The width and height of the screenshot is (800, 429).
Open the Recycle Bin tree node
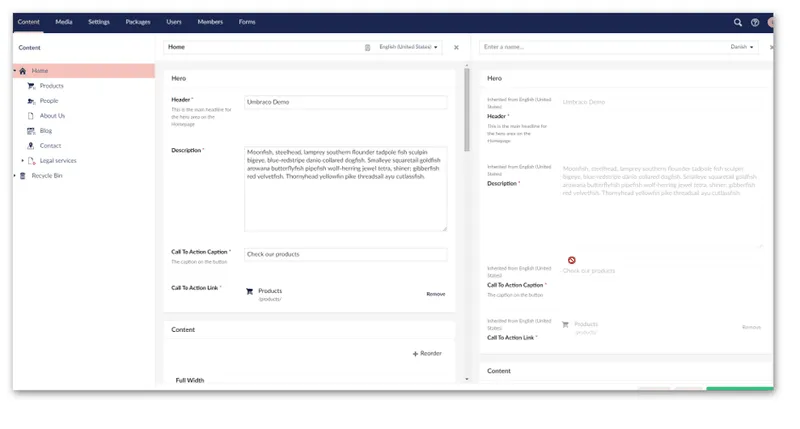click(x=47, y=175)
